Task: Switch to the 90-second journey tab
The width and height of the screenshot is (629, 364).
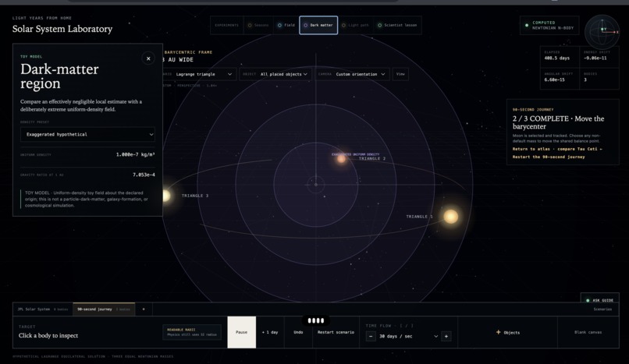Action: pyautogui.click(x=104, y=309)
